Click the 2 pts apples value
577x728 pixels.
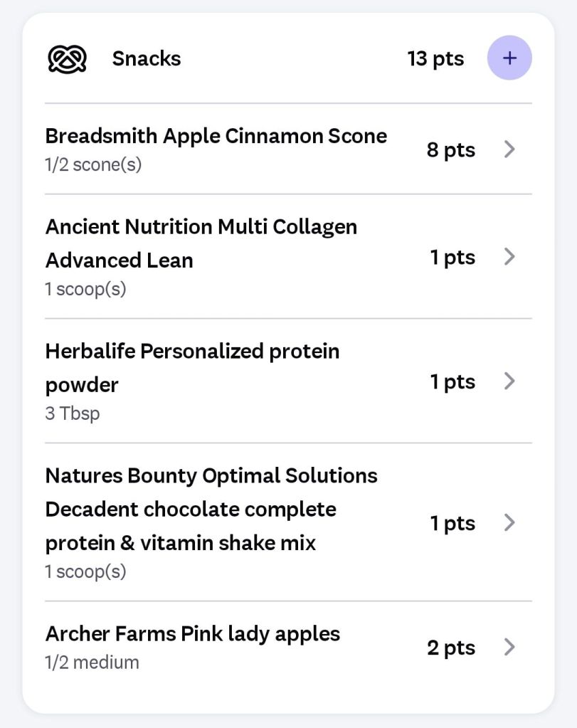tap(451, 648)
